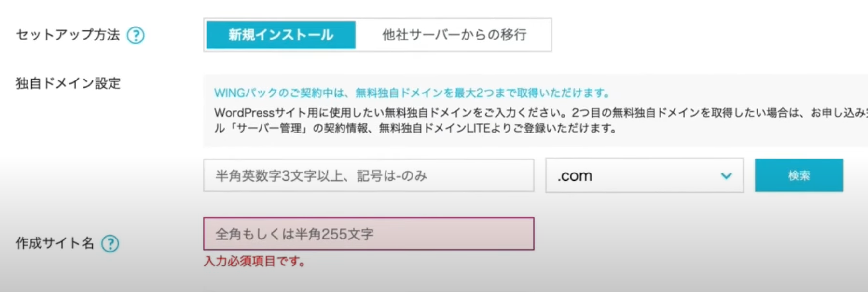Focus the 作成サイト名 site name field
This screenshot has height=292, width=868.
click(369, 234)
